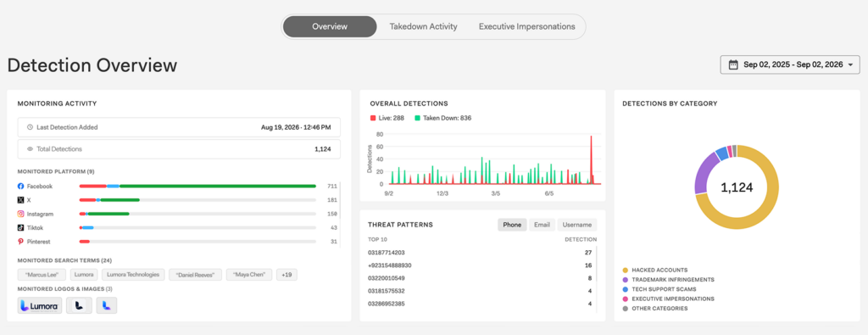Click phone number 03181575532
Screen dimensions: 868x335
(387, 291)
